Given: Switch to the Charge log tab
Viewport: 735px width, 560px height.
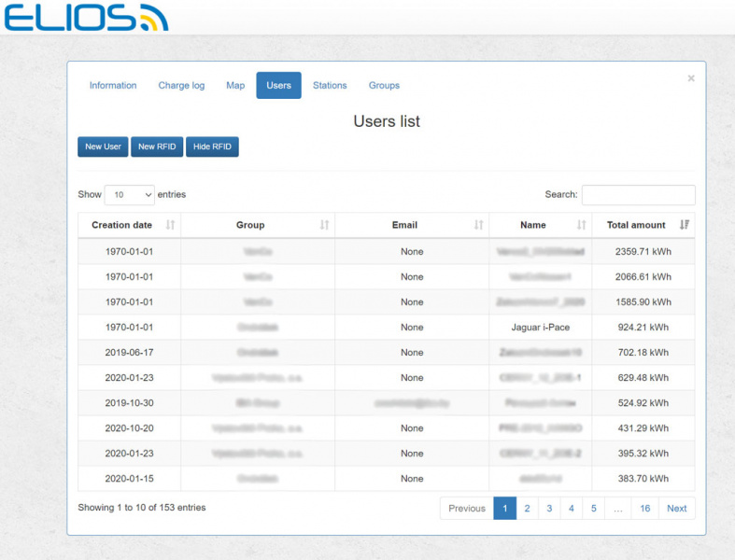Looking at the screenshot, I should click(181, 85).
